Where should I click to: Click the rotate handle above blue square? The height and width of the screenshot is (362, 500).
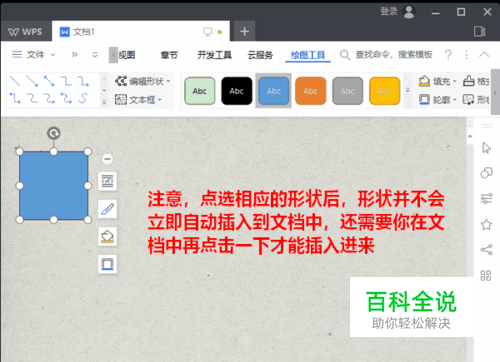pyautogui.click(x=54, y=133)
